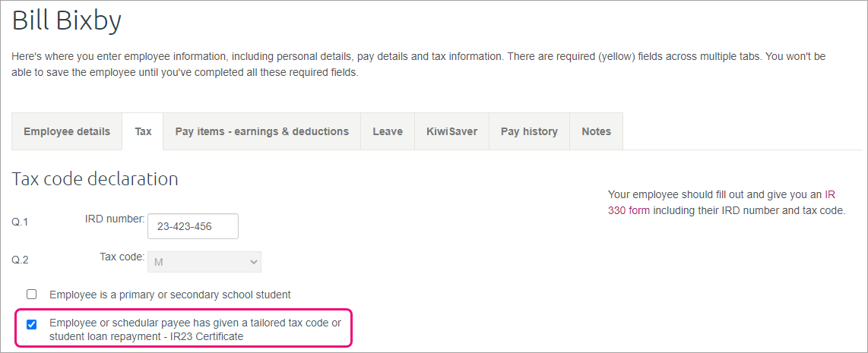This screenshot has height=353, width=868.
Task: Tick the primary or secondary school student checkbox
Action: pyautogui.click(x=32, y=295)
